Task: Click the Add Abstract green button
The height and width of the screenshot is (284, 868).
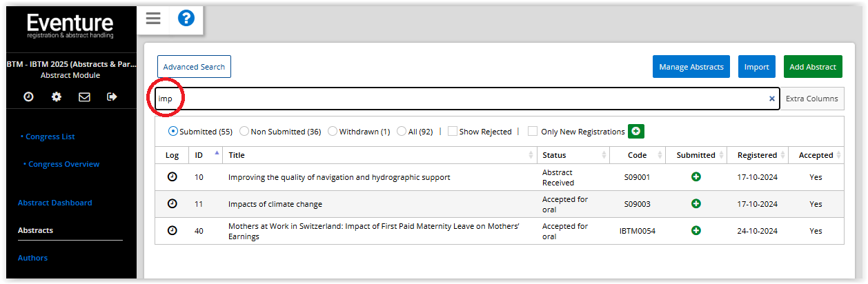Action: [x=813, y=67]
